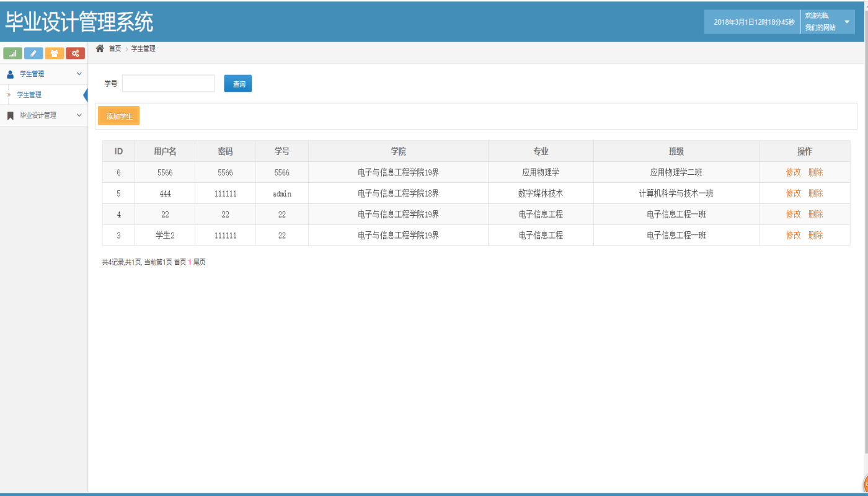Viewport: 868px width, 496px height.
Task: Collapse the 学生管理 sidebar chevron
Action: click(x=79, y=74)
